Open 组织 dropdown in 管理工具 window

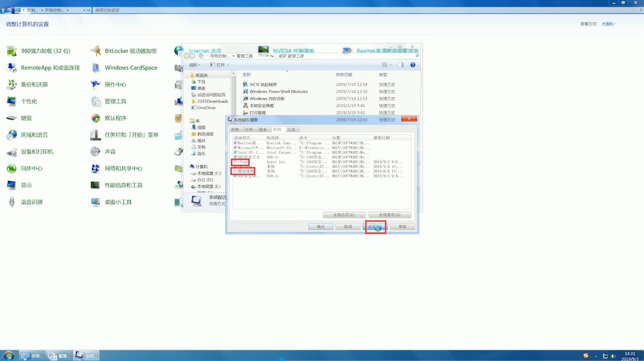195,65
